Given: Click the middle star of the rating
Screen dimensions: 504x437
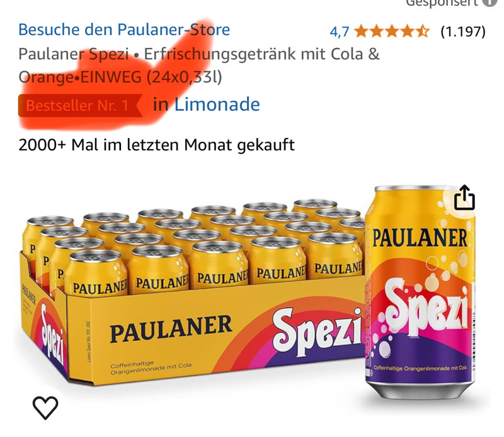Looking at the screenshot, I should point(392,31).
